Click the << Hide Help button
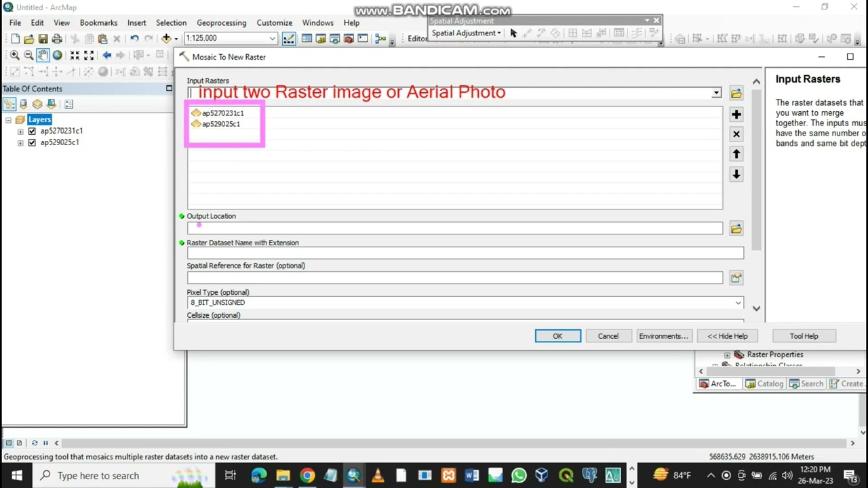The width and height of the screenshot is (868, 488). point(727,336)
